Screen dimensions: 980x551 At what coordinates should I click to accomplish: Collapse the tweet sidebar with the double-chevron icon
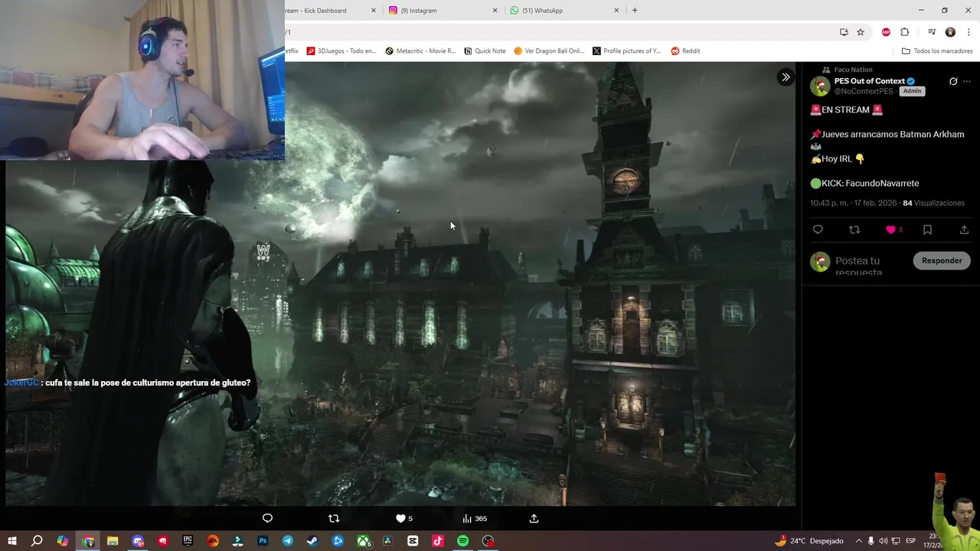(786, 77)
